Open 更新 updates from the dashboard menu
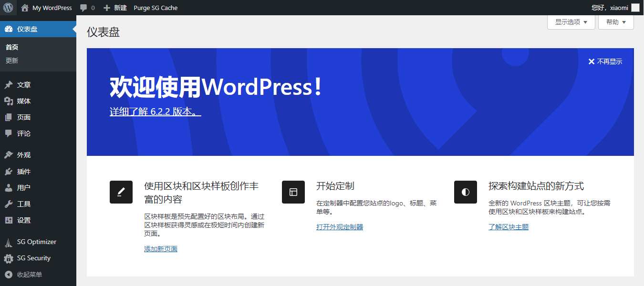Viewport: 644px width, 286px height. pos(11,61)
